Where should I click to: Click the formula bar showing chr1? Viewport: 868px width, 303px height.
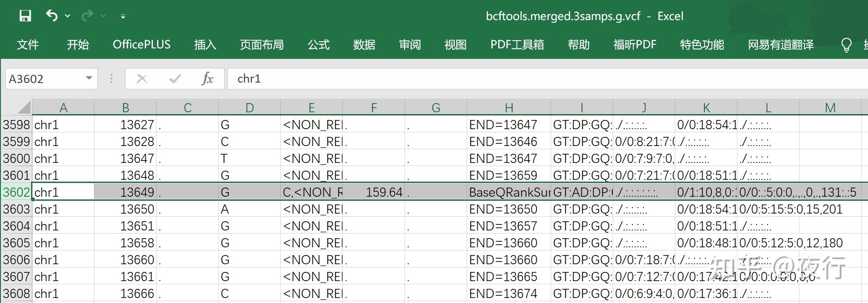click(457, 78)
